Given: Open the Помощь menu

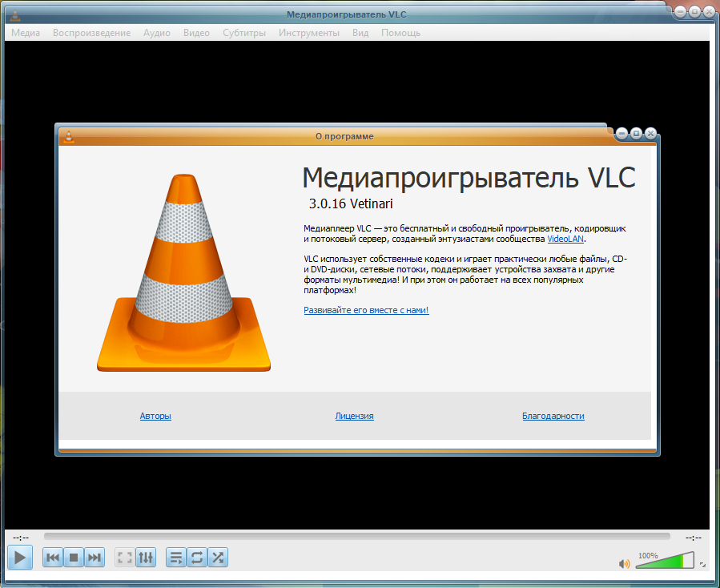Looking at the screenshot, I should click(x=400, y=33).
